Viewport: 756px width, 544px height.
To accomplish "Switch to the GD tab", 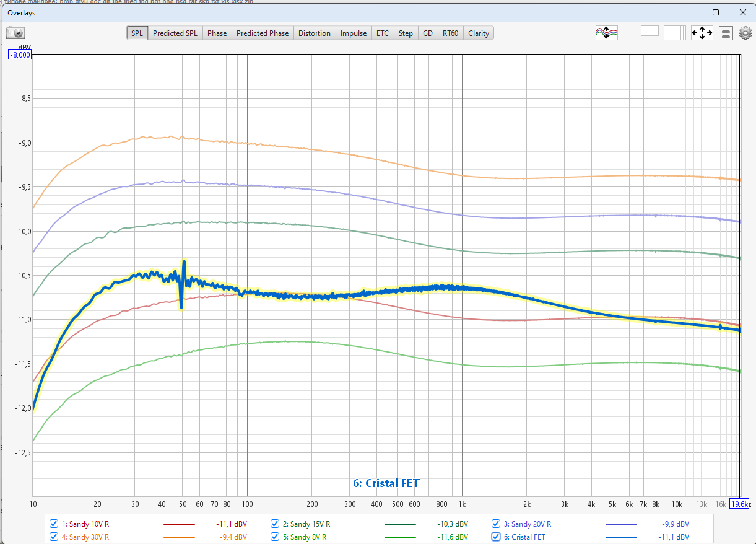I will pos(428,33).
